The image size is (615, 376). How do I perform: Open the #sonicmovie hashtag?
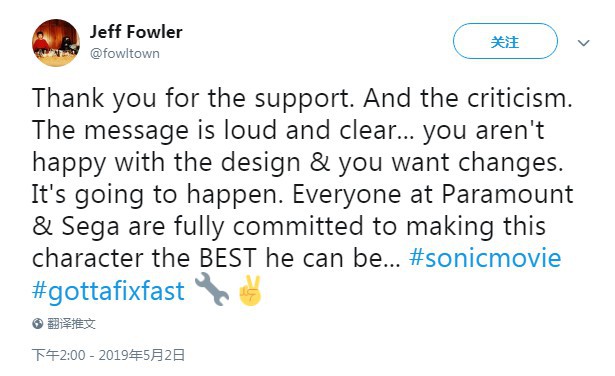(x=485, y=258)
